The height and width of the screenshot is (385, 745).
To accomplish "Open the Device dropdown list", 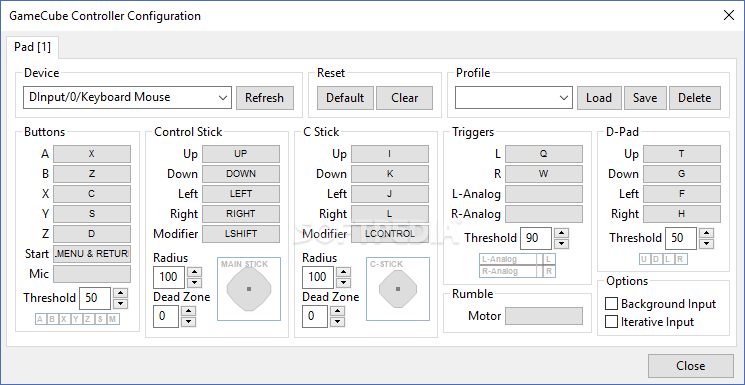I will coord(127,98).
